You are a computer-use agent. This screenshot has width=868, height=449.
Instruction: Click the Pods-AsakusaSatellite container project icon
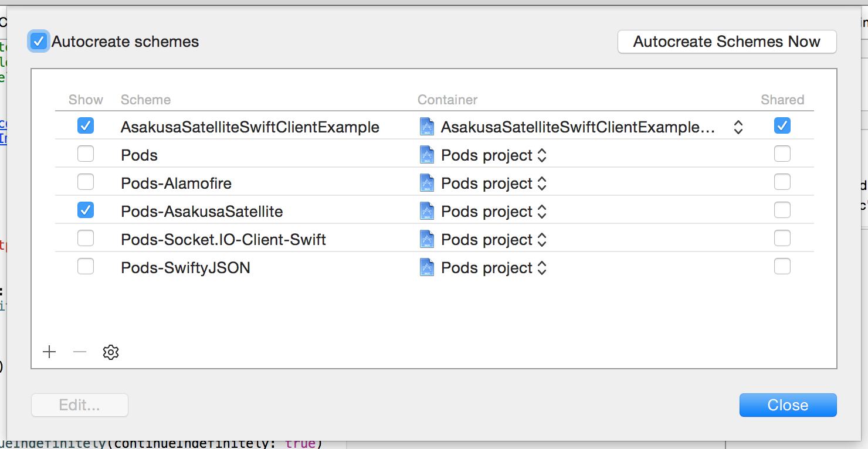coord(427,212)
